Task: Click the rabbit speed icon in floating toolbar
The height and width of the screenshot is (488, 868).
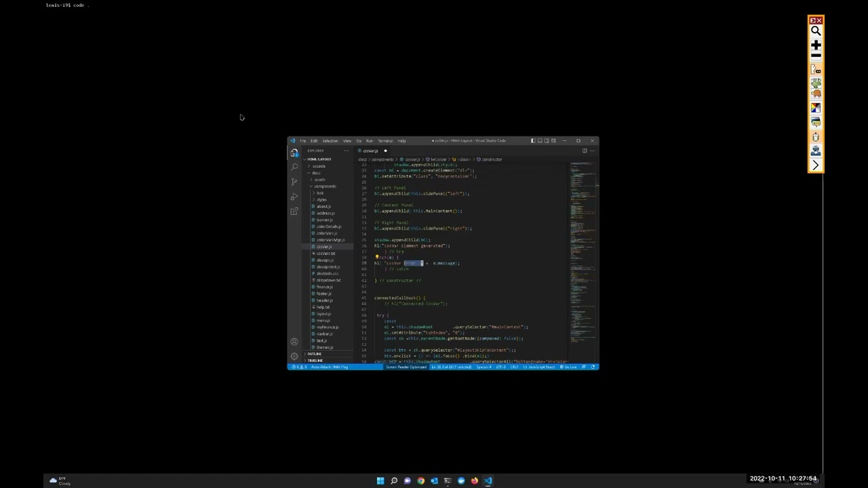Action: tap(816, 83)
